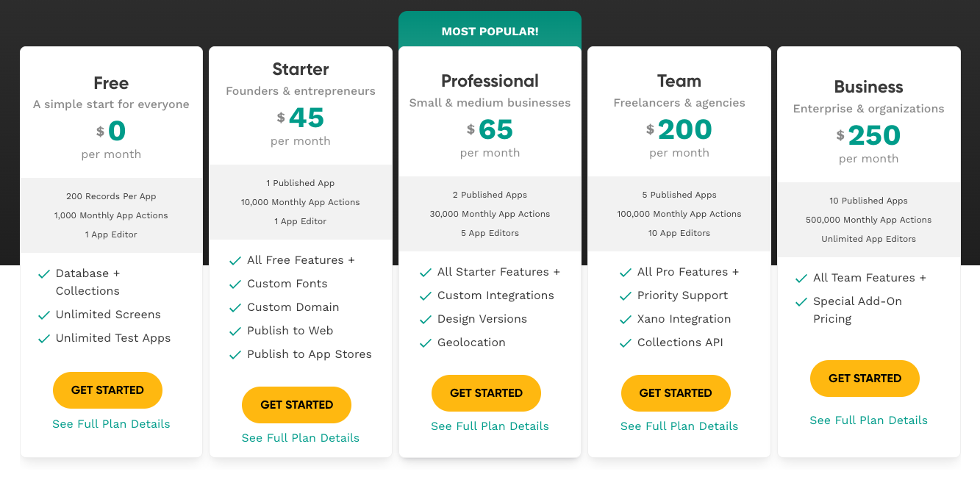This screenshot has height=477, width=980.
Task: Open Business plan's full details link
Action: tap(868, 420)
